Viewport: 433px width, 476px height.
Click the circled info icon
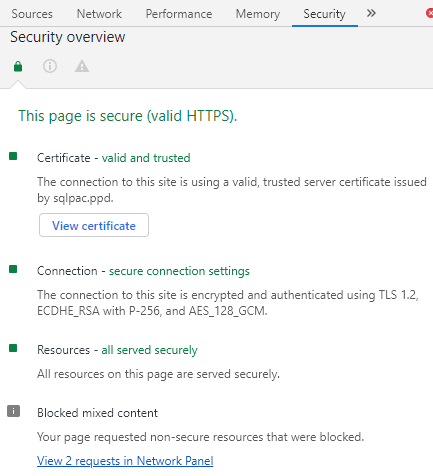pyautogui.click(x=50, y=66)
